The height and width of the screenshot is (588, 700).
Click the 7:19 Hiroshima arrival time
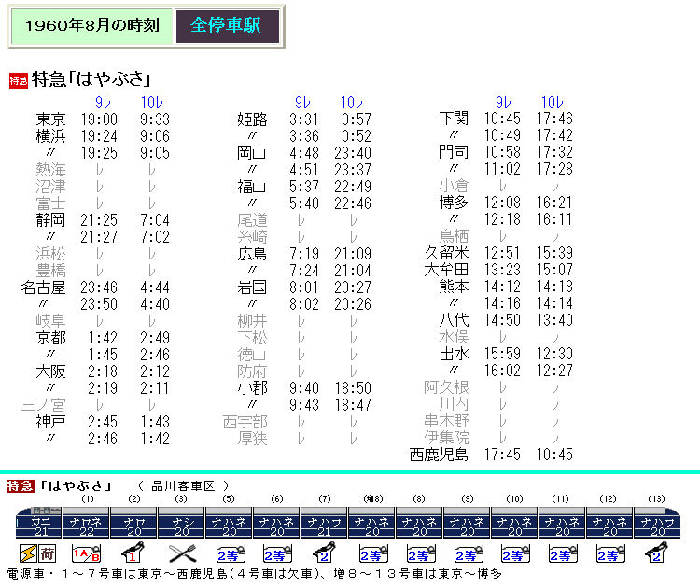click(304, 254)
